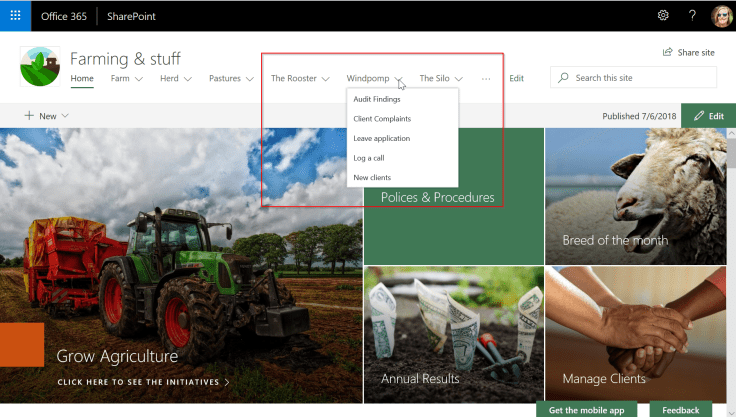Image resolution: width=736 pixels, height=417 pixels.
Task: Open the navigation overflow ellipsis
Action: (x=486, y=78)
